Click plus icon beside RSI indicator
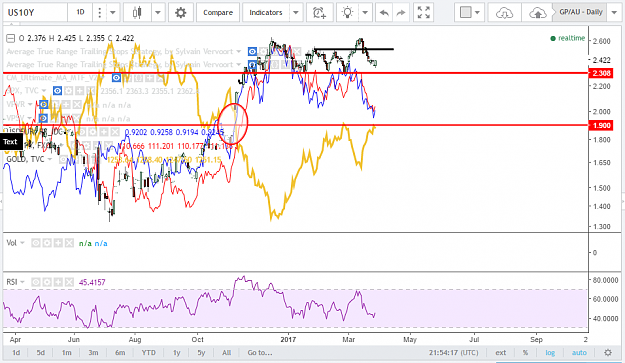Viewport: 625px width, 363px height. [58, 282]
